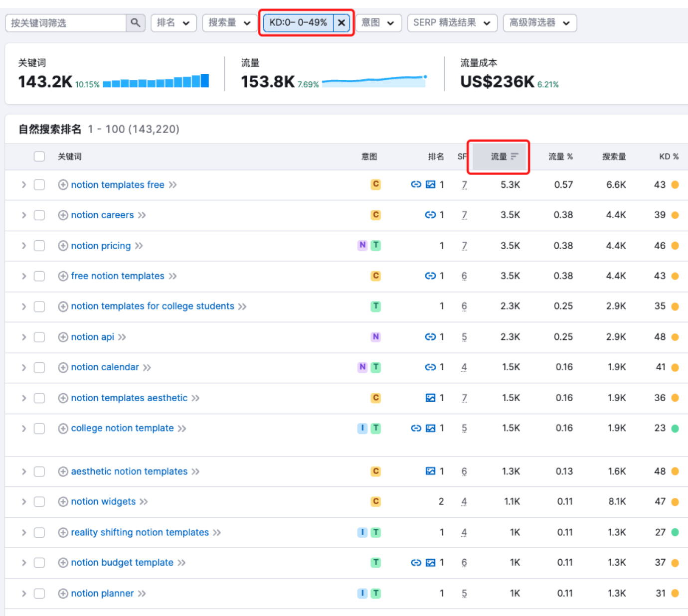Sort by the 意图 column header
The width and height of the screenshot is (688, 616).
click(x=369, y=156)
